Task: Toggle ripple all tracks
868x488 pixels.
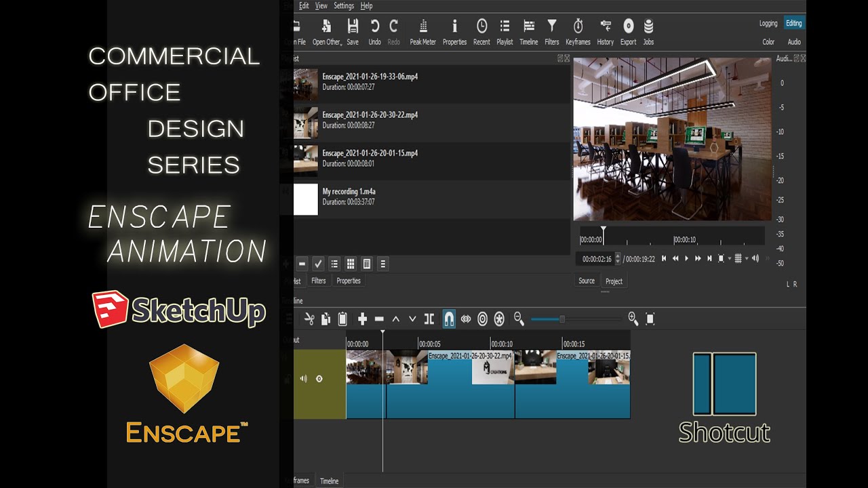Action: pos(499,319)
